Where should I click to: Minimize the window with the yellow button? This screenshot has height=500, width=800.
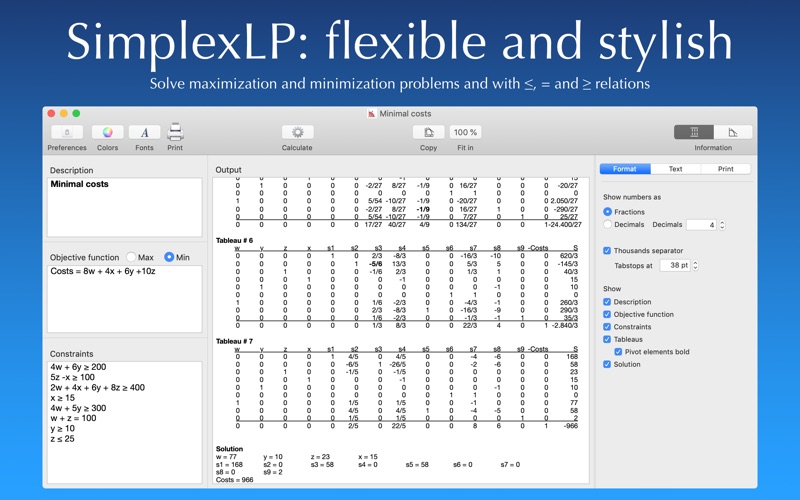click(x=64, y=113)
